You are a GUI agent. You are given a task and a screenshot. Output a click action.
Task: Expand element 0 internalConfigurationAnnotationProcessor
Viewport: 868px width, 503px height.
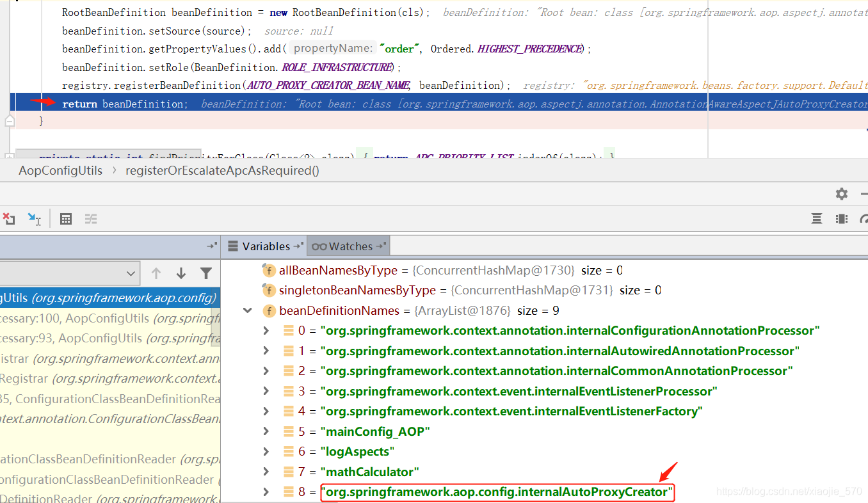(266, 331)
